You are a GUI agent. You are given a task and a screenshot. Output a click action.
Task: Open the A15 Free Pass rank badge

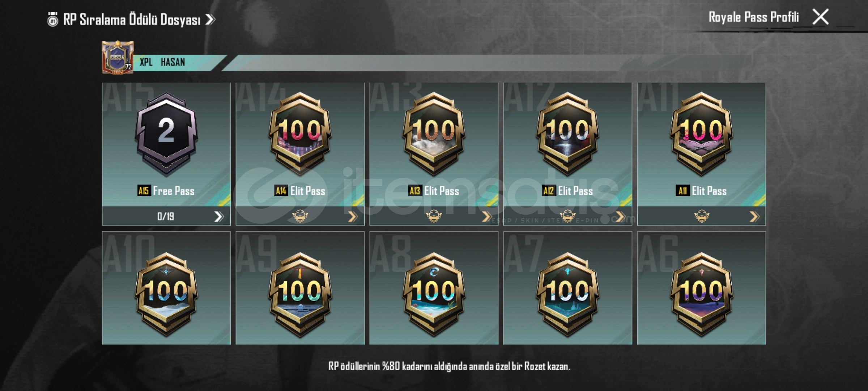tap(166, 134)
